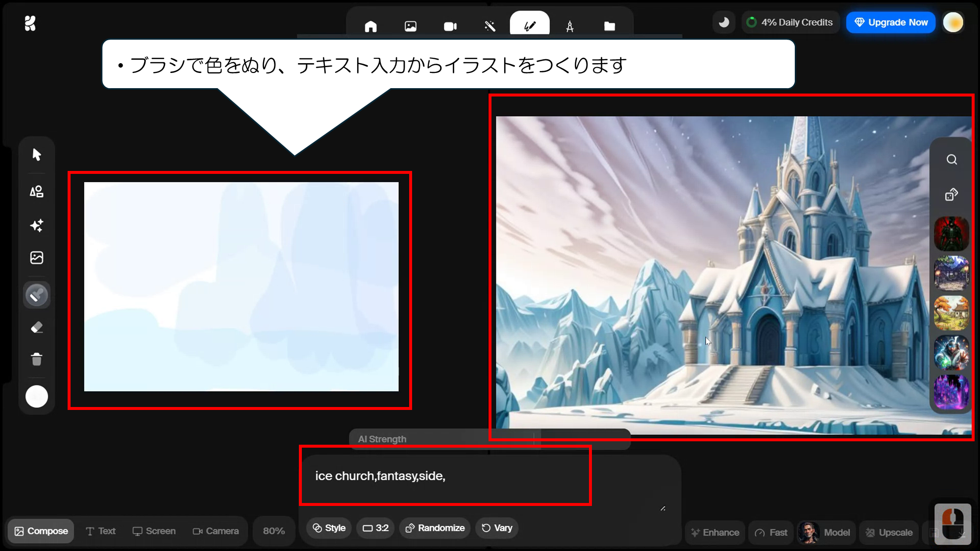The width and height of the screenshot is (980, 551).
Task: Select the cursor pointer tool
Action: pyautogui.click(x=37, y=155)
